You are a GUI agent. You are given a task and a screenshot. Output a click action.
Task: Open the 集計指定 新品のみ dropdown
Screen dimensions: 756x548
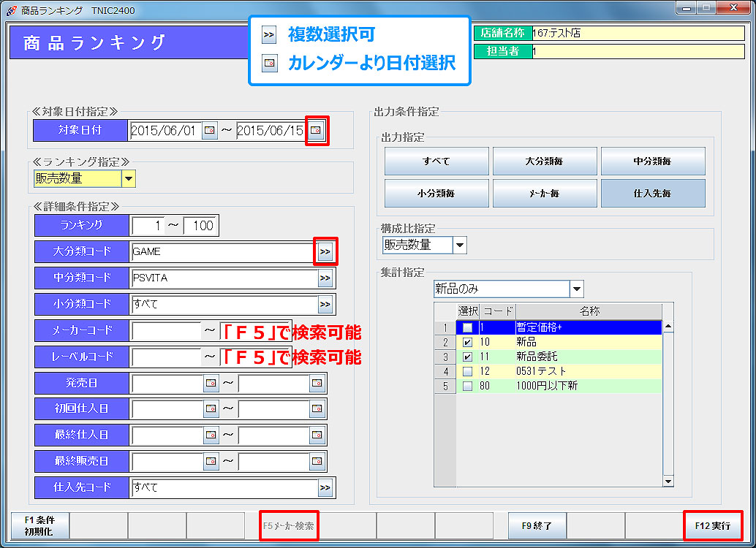click(x=576, y=289)
